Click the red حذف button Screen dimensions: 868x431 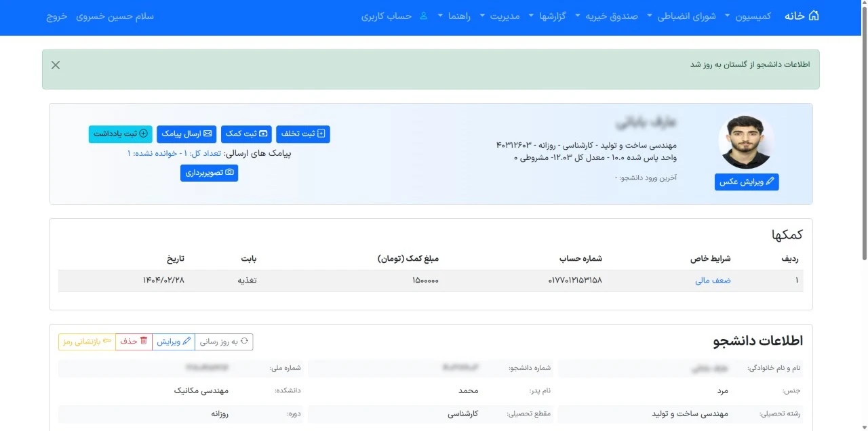134,342
